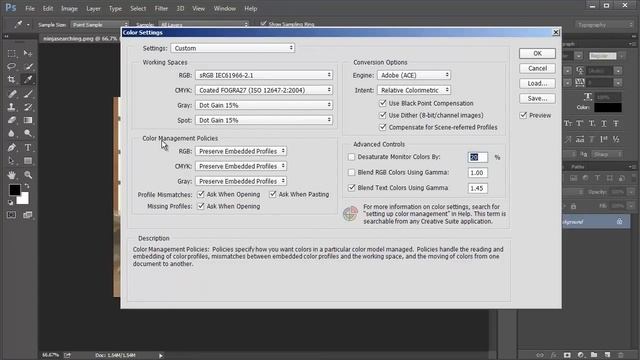Click the Desaturate percent input field
Viewport: 640px width, 360px height.
tap(478, 157)
